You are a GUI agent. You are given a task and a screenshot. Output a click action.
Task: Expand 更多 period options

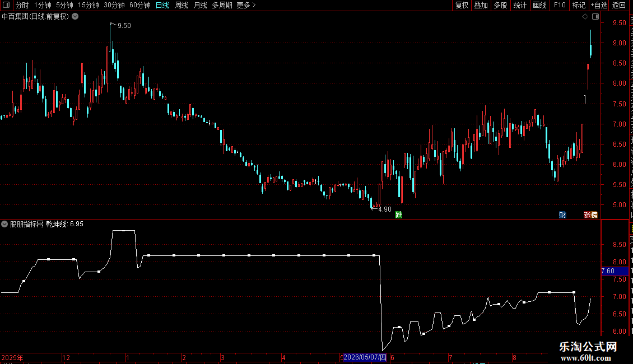point(246,5)
